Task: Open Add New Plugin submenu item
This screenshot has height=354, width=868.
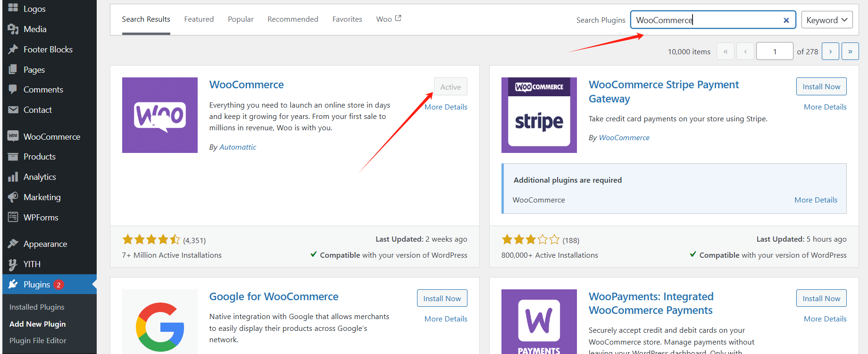Action: coord(37,324)
